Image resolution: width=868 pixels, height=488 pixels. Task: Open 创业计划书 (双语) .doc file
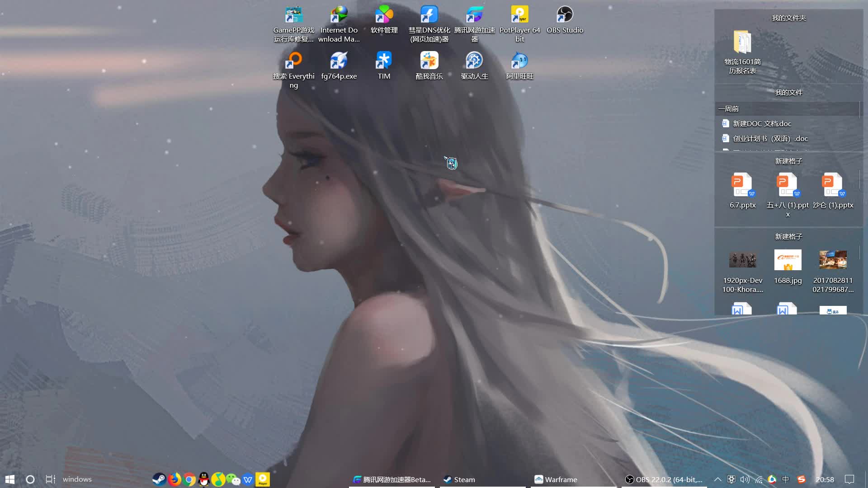point(765,138)
